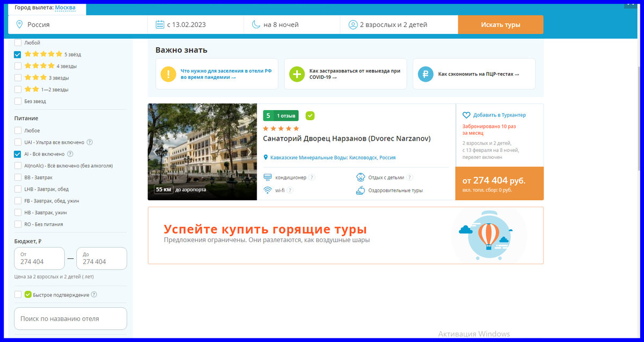Click the person icon beside the travellers count
This screenshot has height=342, width=644.
click(353, 25)
